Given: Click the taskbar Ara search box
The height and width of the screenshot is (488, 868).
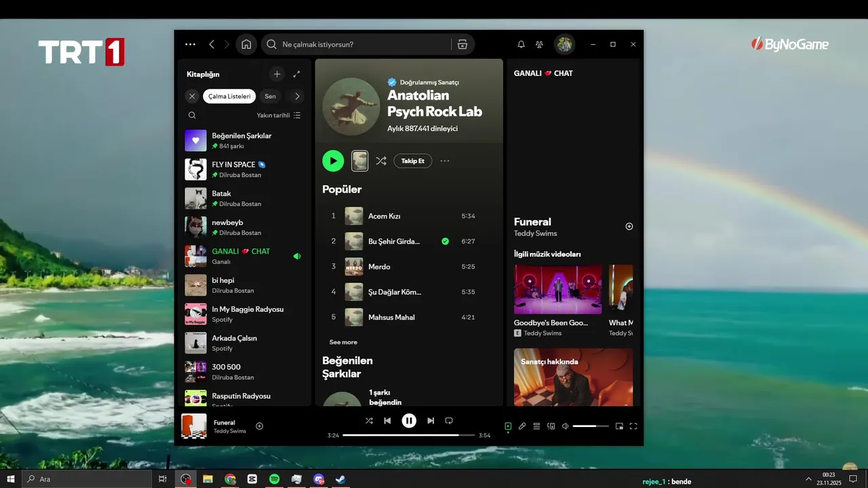Looking at the screenshot, I should point(87,479).
